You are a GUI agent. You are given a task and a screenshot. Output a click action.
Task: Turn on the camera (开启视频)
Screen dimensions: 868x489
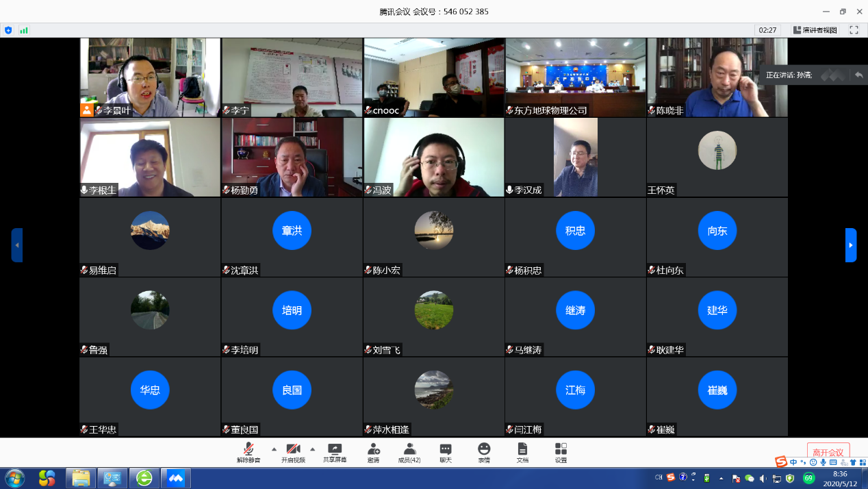tap(292, 452)
